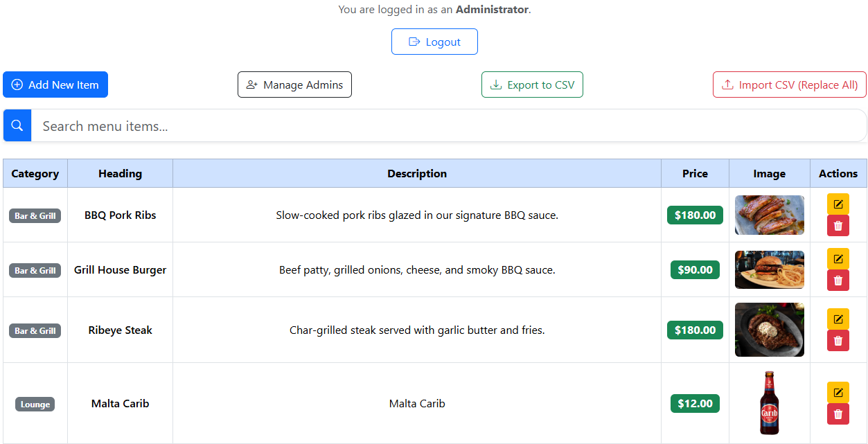Viewport: 868px width, 444px height.
Task: Delete the Ribeye Steak item
Action: (x=838, y=340)
